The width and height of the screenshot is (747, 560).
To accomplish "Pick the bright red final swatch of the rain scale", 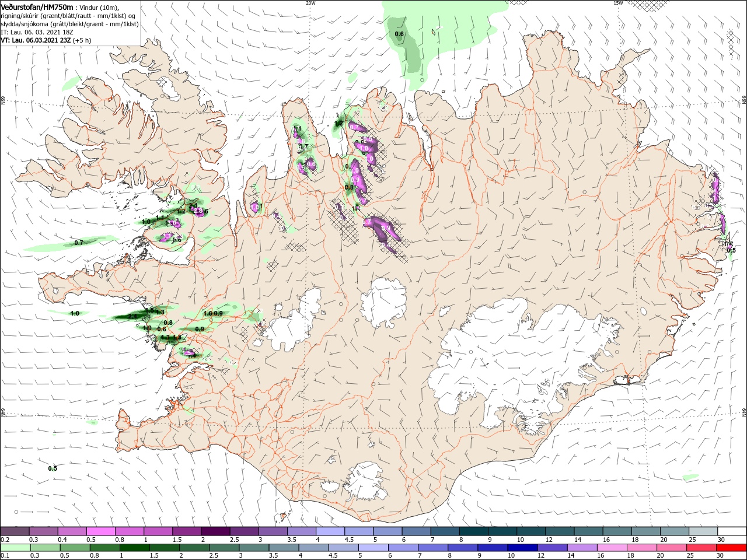I will click(x=732, y=548).
